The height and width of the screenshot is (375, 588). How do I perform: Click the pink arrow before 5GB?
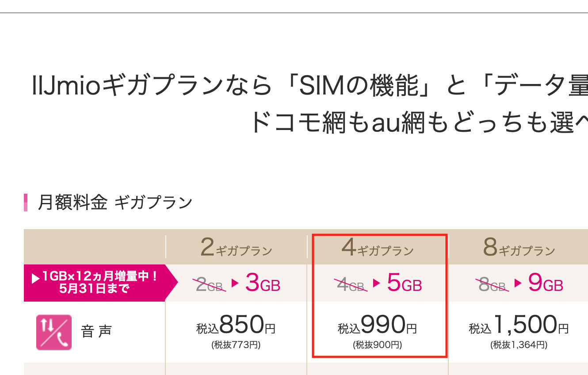(x=377, y=283)
